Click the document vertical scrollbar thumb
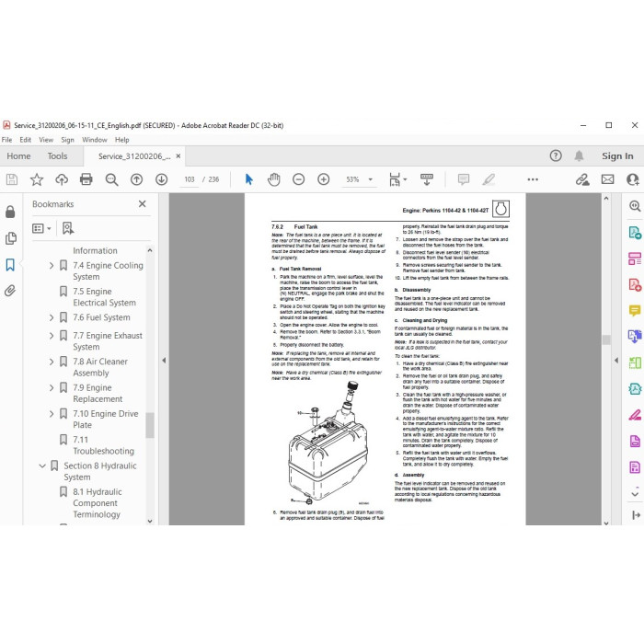Screen dimensions: 644x644 (606, 339)
